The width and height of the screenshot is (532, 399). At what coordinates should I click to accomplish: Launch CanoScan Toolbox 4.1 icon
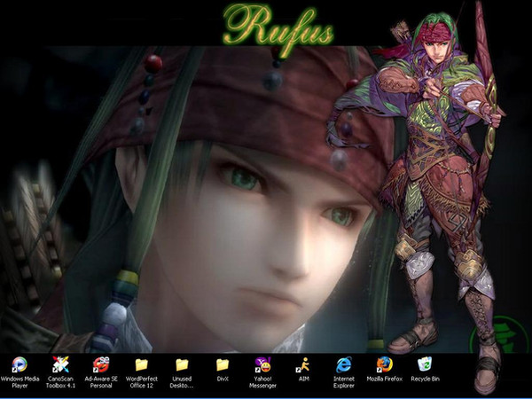tap(60, 364)
